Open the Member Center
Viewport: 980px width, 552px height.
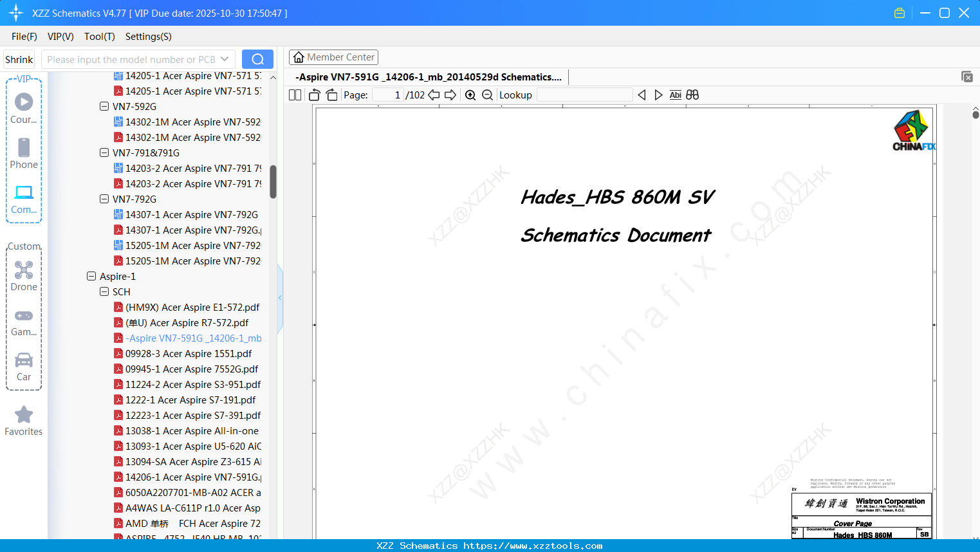[x=333, y=57]
